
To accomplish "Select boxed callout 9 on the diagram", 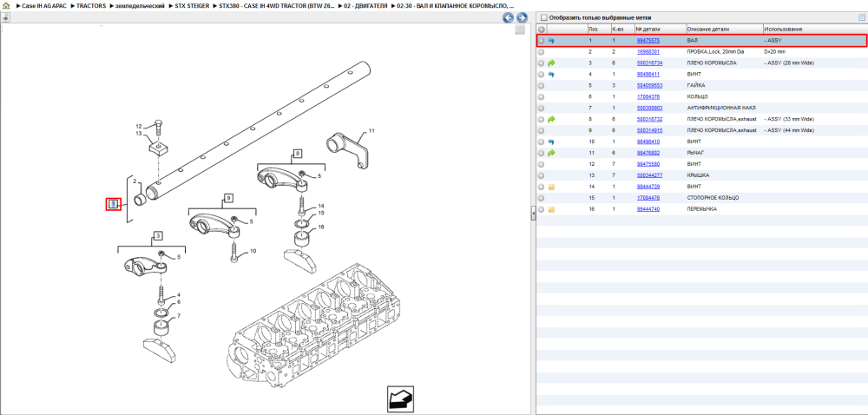I will point(227,198).
